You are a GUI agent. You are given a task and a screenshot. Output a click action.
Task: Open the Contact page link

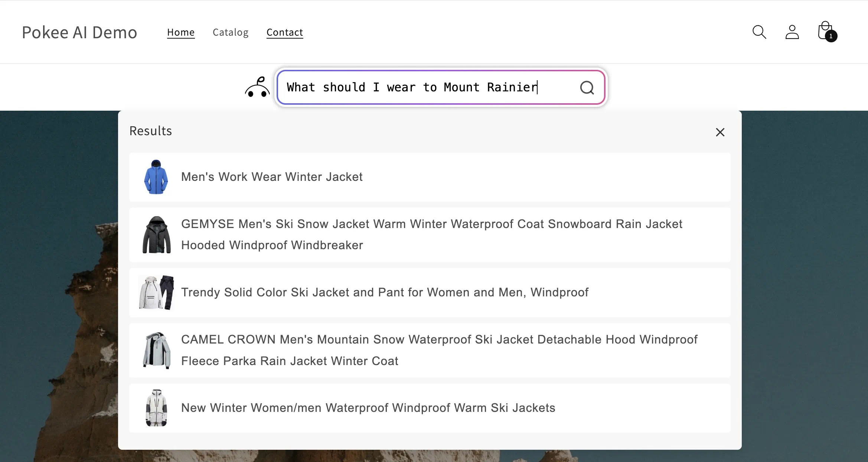(285, 32)
